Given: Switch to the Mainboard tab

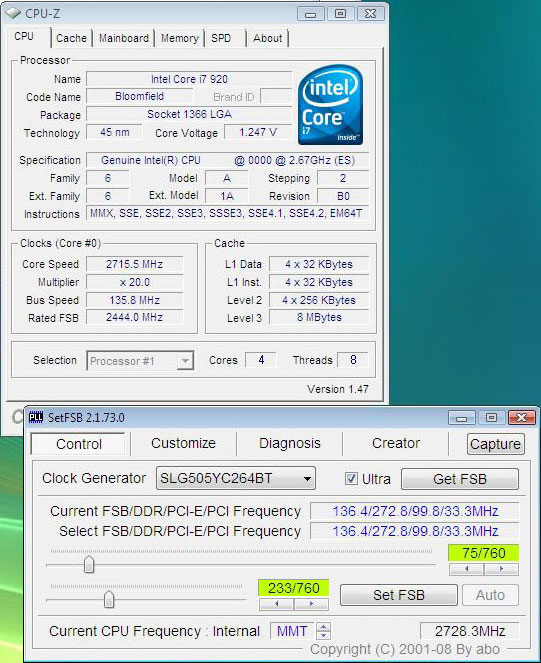Looking at the screenshot, I should pyautogui.click(x=124, y=38).
